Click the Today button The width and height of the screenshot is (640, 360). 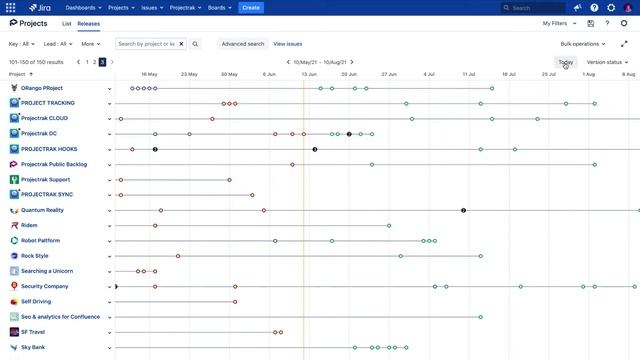[x=566, y=62]
